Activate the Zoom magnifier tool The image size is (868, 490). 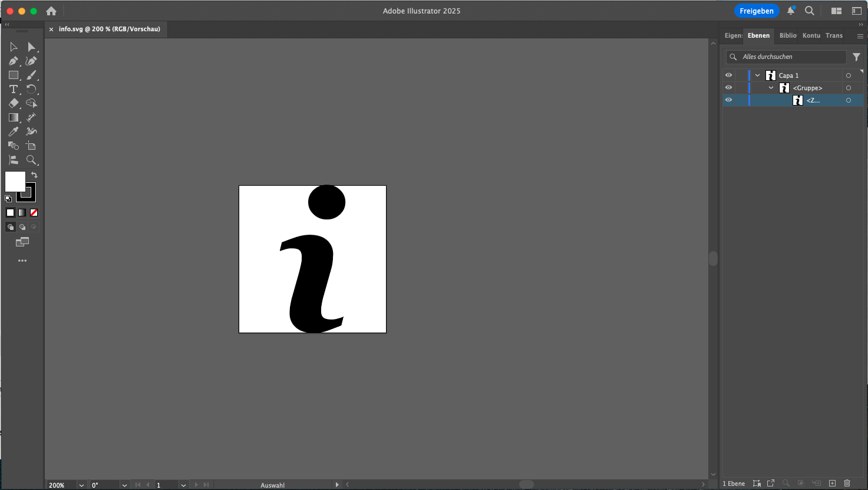click(x=31, y=160)
